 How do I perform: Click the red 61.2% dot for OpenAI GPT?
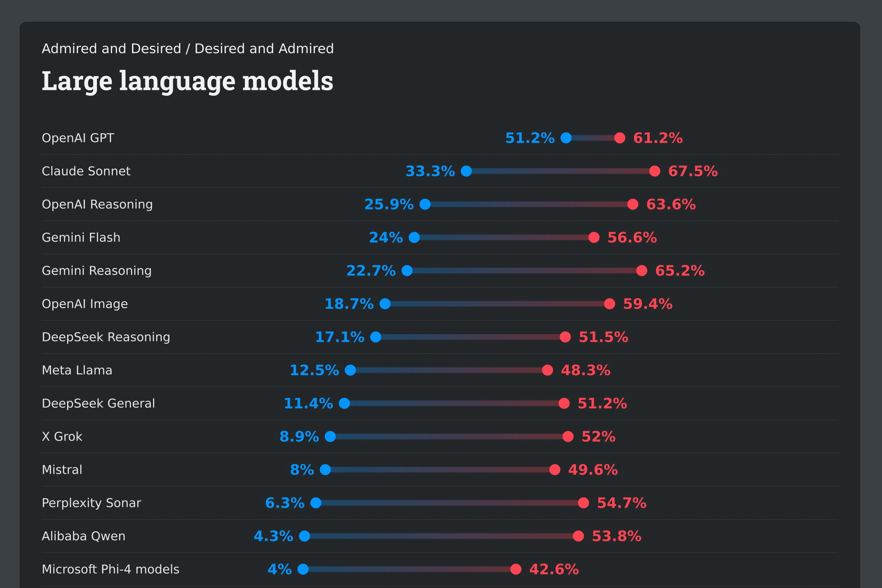pyautogui.click(x=620, y=138)
